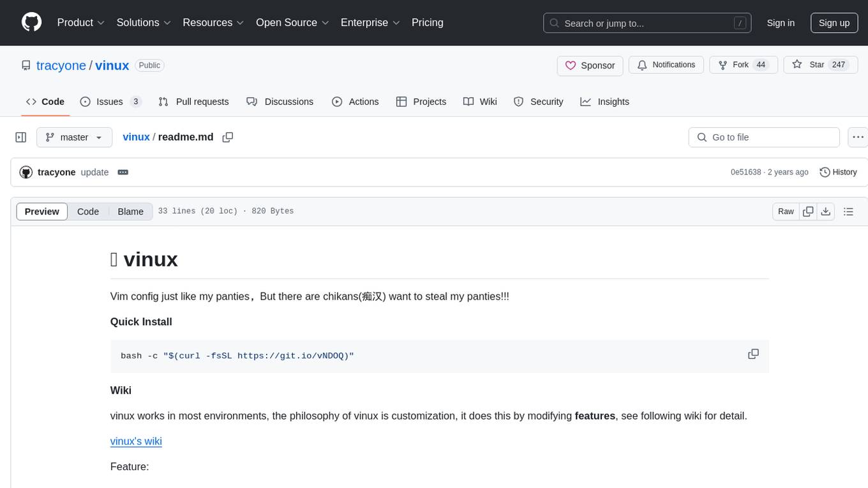Open the Raw file view
The width and height of the screenshot is (868, 488).
[x=786, y=211]
